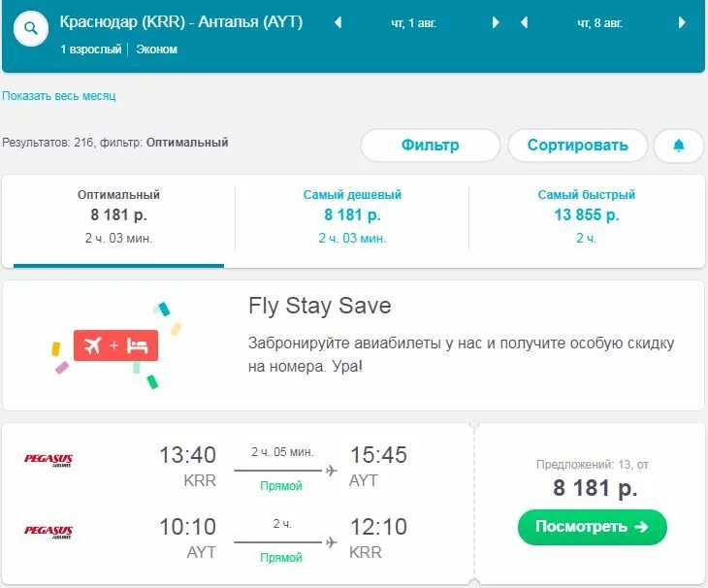Click the Pegasus logo on return flight

48,531
